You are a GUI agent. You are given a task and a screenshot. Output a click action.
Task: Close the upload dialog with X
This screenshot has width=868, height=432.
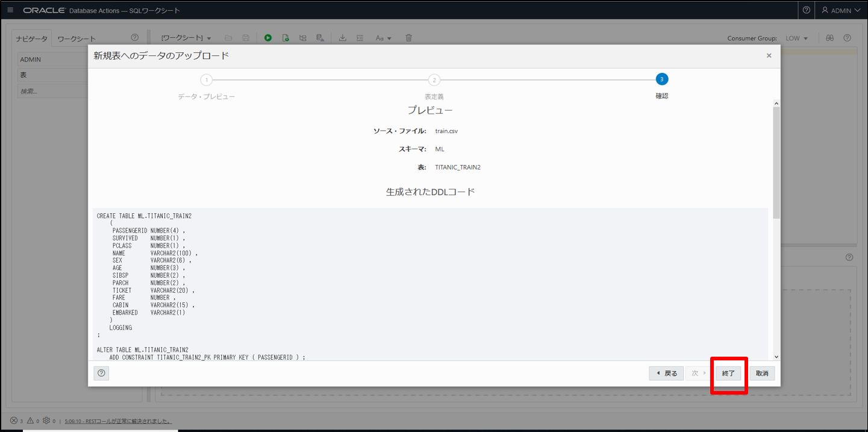point(769,55)
